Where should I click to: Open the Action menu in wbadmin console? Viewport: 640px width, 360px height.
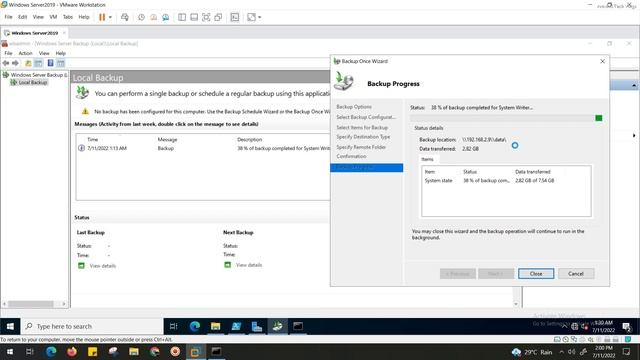25,53
